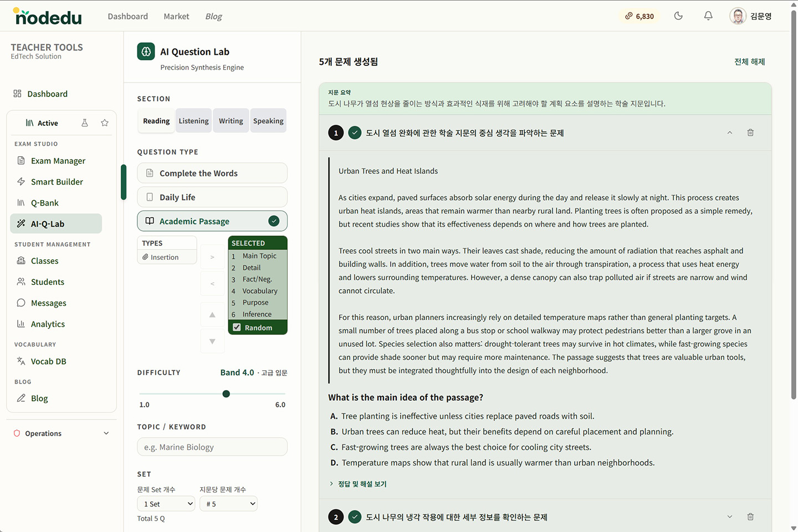Viewport: 798px width, 532px height.
Task: Toggle the Random checkbox
Action: click(237, 328)
